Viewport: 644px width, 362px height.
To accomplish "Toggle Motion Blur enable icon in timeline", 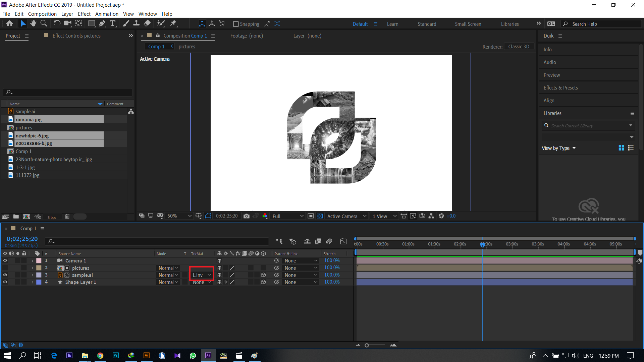I will pyautogui.click(x=329, y=241).
